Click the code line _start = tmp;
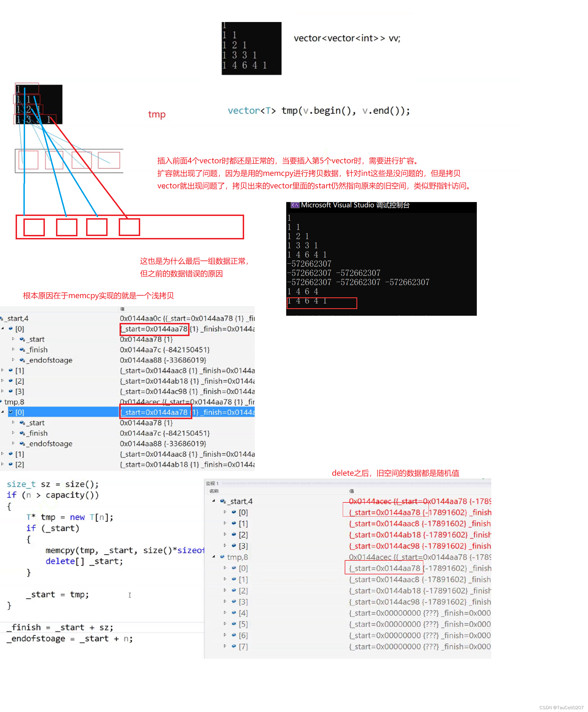The height and width of the screenshot is (712, 588). click(x=58, y=594)
